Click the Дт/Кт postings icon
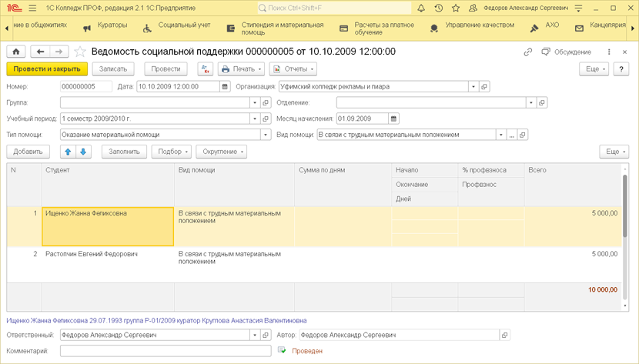Screen dimensions: 639x364 (205, 69)
